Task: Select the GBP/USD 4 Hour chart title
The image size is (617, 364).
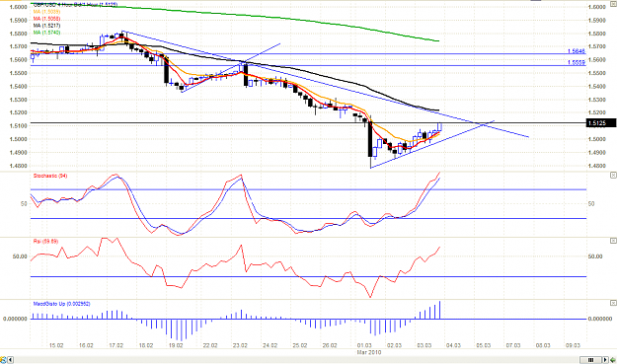Action: (x=76, y=5)
